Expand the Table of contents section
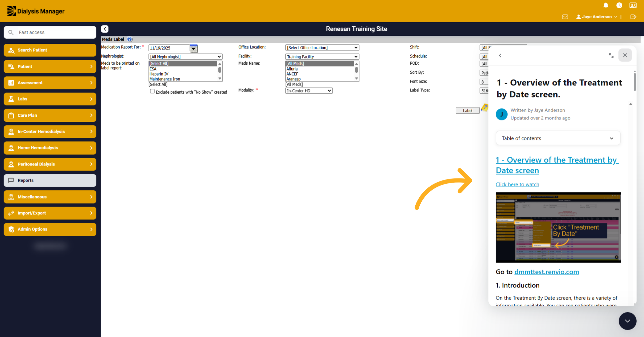The width and height of the screenshot is (644, 337). coord(558,138)
